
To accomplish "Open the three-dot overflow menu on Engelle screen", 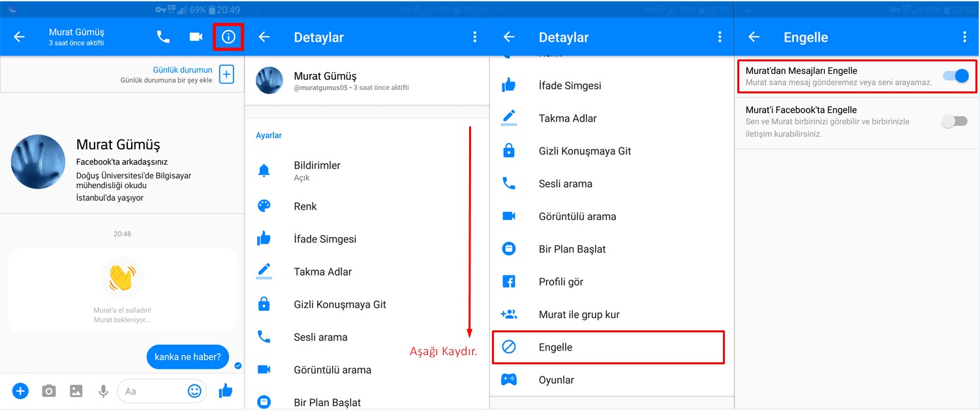I will (x=964, y=37).
